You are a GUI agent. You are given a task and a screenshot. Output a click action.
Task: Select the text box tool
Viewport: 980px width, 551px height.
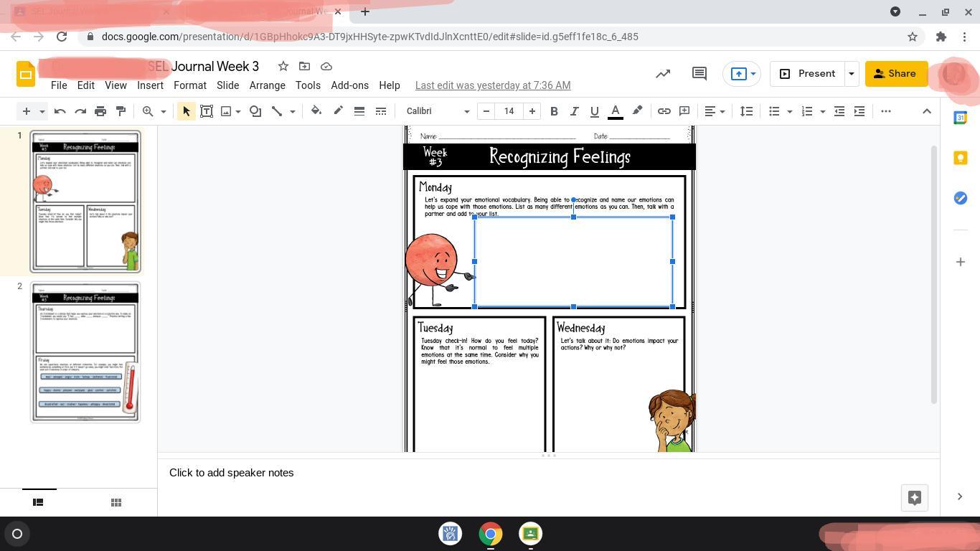click(x=207, y=111)
